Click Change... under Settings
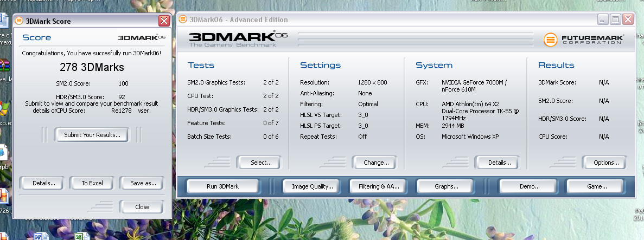Screen dimensions: 644x240 (376, 163)
